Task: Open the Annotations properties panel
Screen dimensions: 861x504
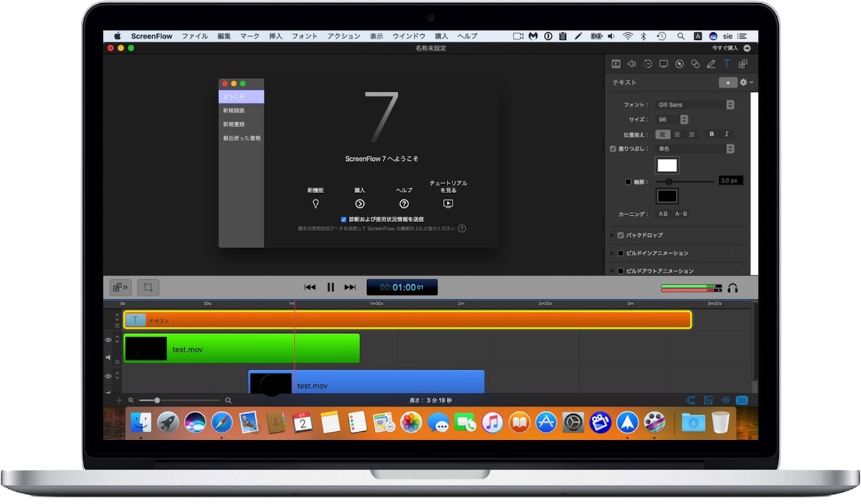Action: click(711, 63)
